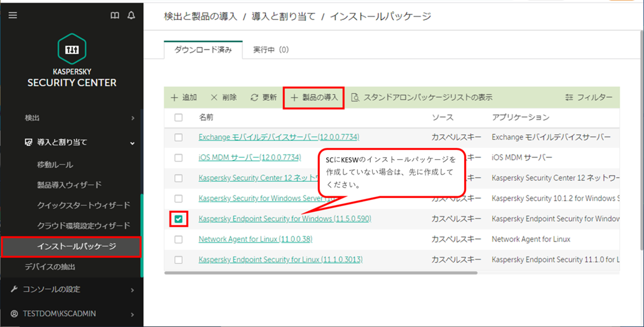The image size is (644, 327).
Task: Open the documentation book icon
Action: click(x=114, y=16)
